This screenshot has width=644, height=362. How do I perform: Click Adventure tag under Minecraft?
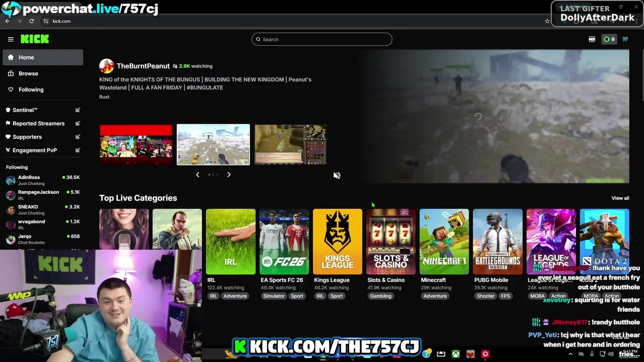[435, 296]
